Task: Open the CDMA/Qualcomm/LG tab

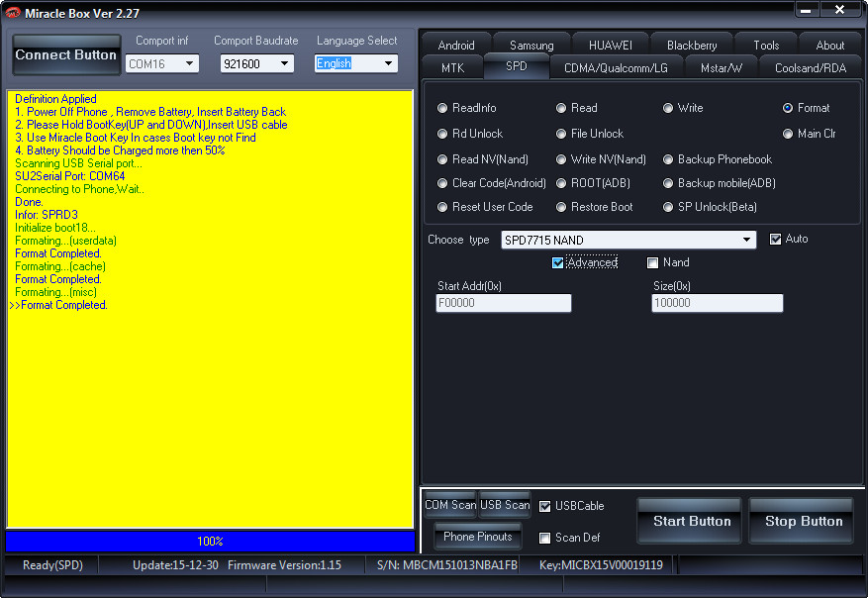Action: [x=616, y=67]
